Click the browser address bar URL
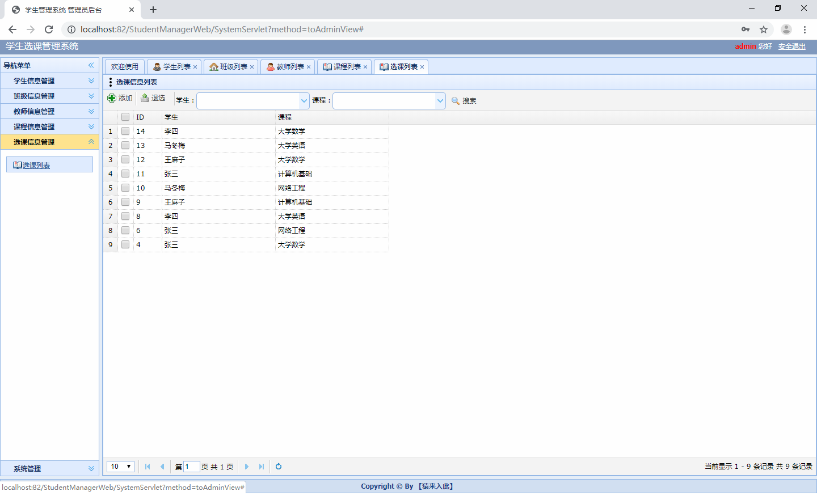Screen dimensions: 817x504 [222, 29]
